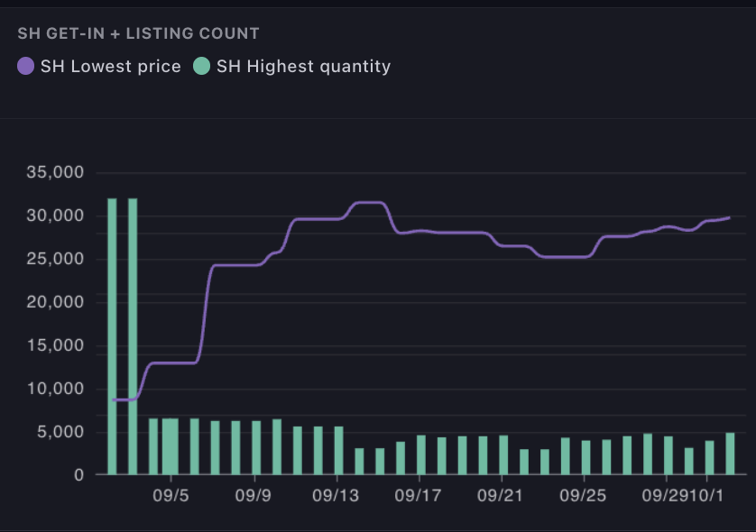Toggle the SH Highest quantity series label
This screenshot has height=532, width=756.
(x=303, y=66)
